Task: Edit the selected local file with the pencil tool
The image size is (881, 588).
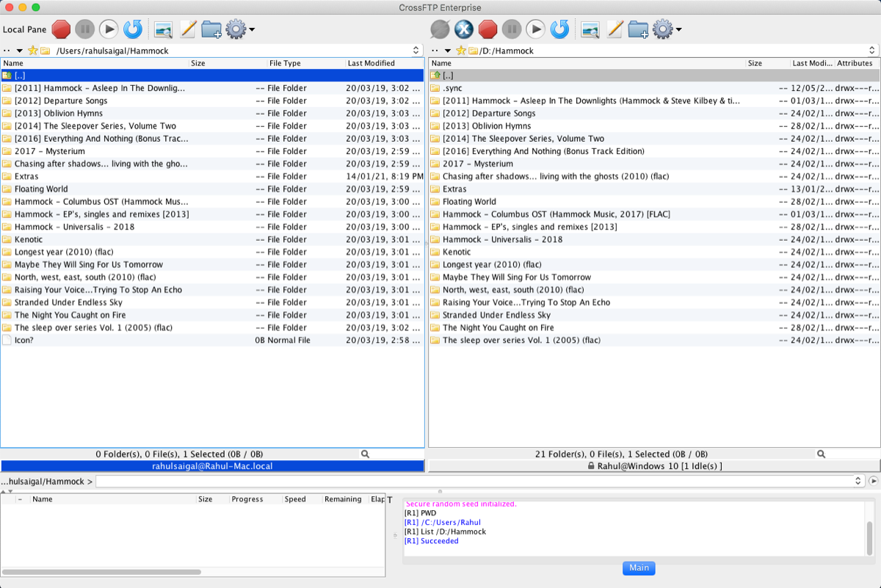Action: click(188, 29)
